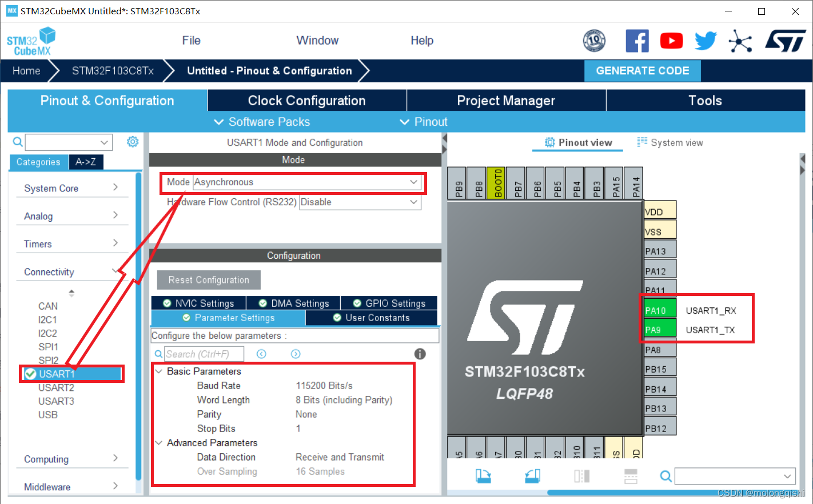Image resolution: width=813 pixels, height=504 pixels.
Task: Open the YouTube icon link
Action: coord(671,41)
